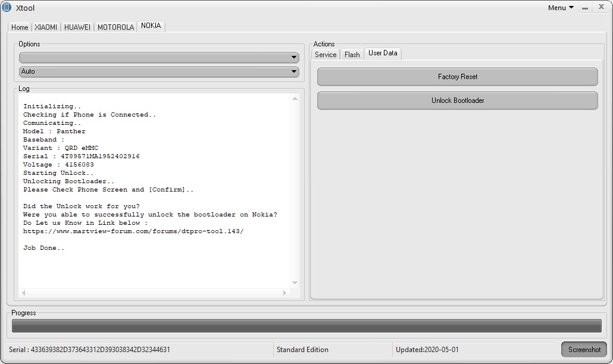Open the Menu dropdown in title bar
This screenshot has width=613, height=364.
point(561,8)
